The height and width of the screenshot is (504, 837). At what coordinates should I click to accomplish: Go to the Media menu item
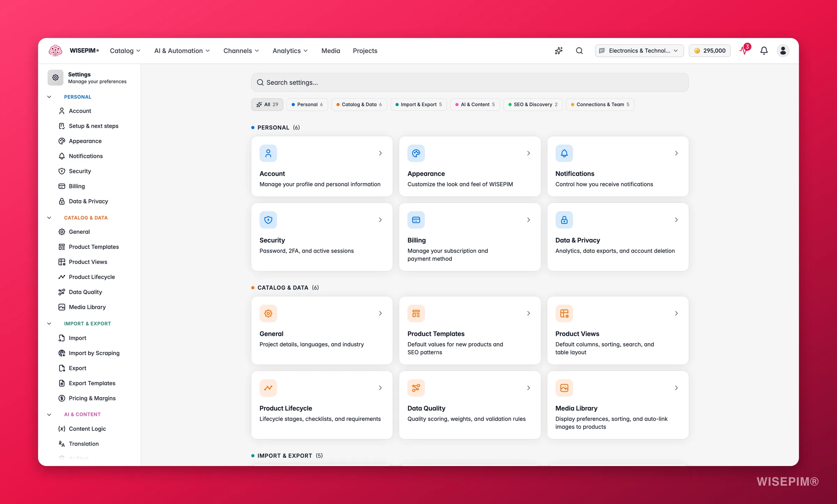click(x=331, y=51)
